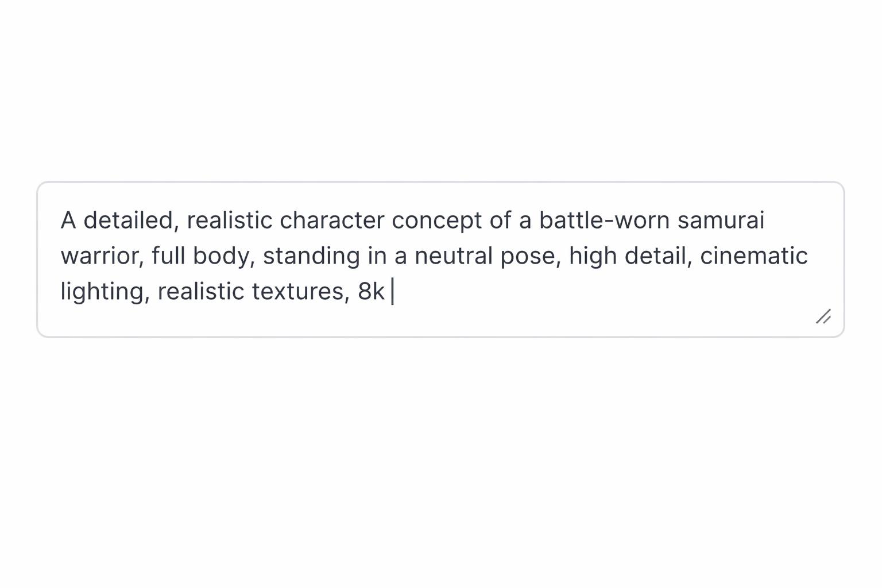Click the word 'character' in first line
This screenshot has height=588, width=882.
(x=332, y=220)
